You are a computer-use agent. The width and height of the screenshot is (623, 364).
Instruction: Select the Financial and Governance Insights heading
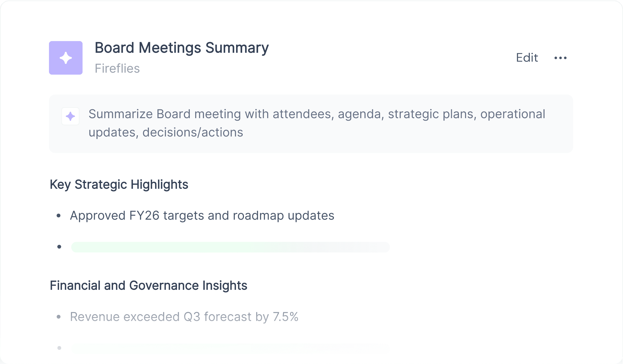coord(148,285)
